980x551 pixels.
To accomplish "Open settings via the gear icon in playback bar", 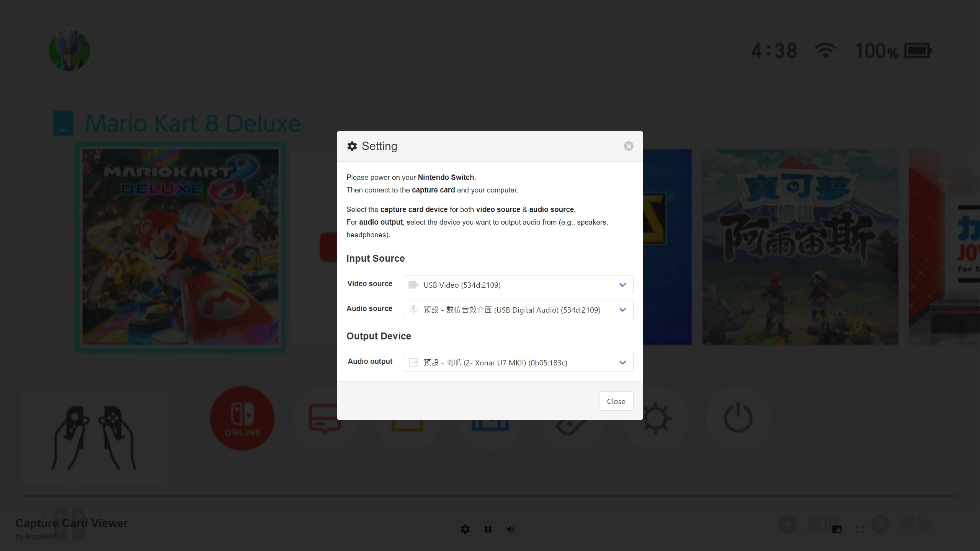I will point(465,529).
